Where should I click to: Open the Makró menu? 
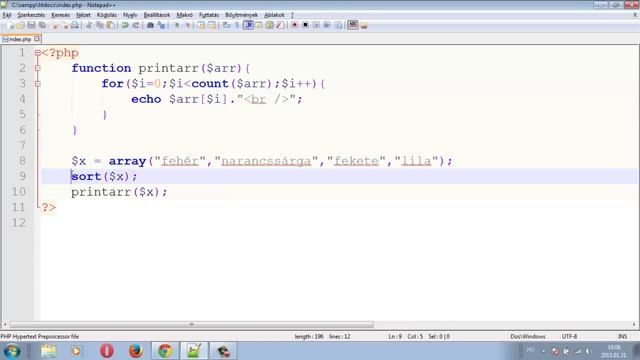[184, 15]
